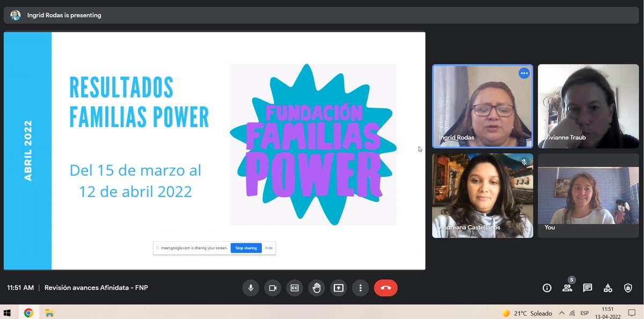Select Andreana Castellanos video tile
Viewport: 644px width, 319px height.
482,195
